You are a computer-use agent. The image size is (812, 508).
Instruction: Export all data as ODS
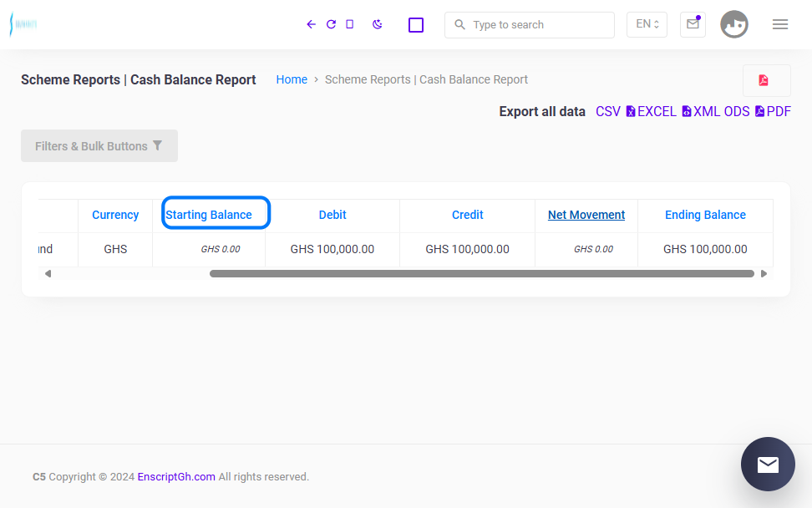[x=737, y=112]
